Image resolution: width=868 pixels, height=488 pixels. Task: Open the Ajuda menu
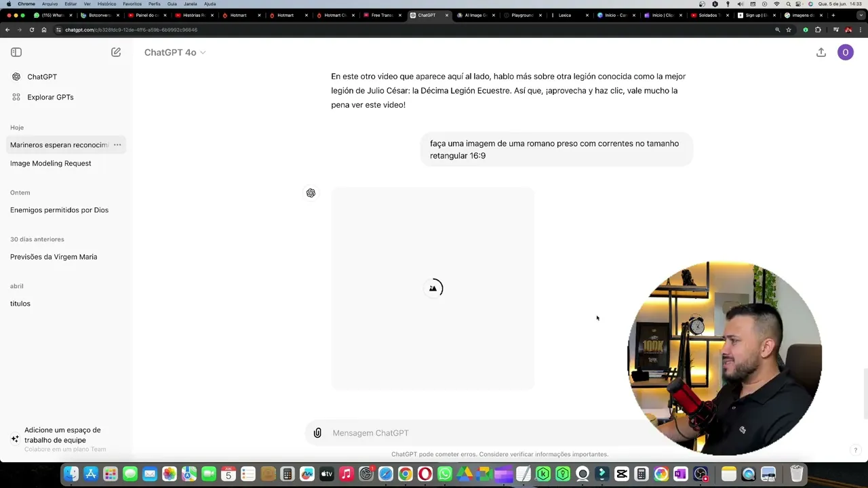(x=210, y=4)
